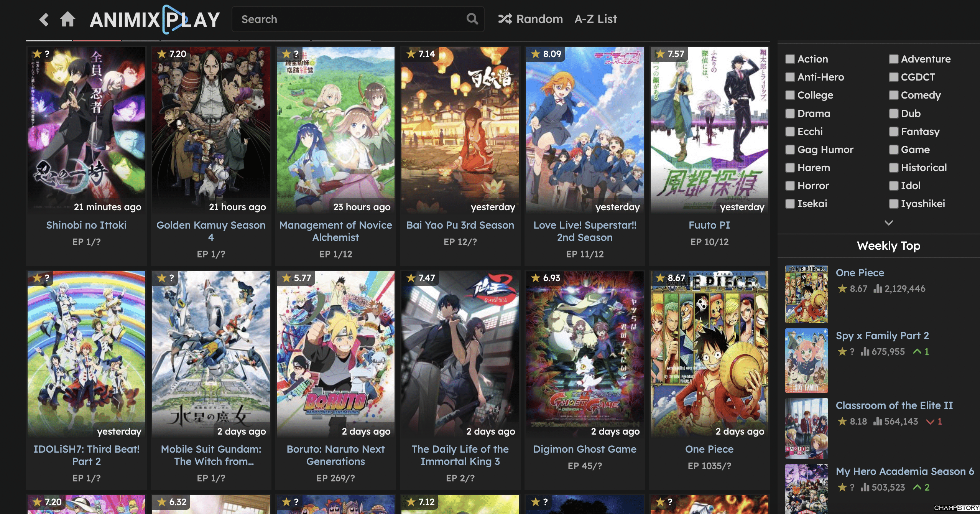Click My Hero Academia Season 6 title
The image size is (980, 514).
tap(904, 471)
